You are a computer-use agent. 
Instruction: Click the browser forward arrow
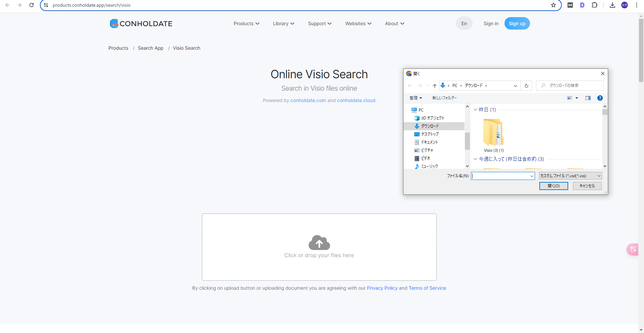(19, 5)
